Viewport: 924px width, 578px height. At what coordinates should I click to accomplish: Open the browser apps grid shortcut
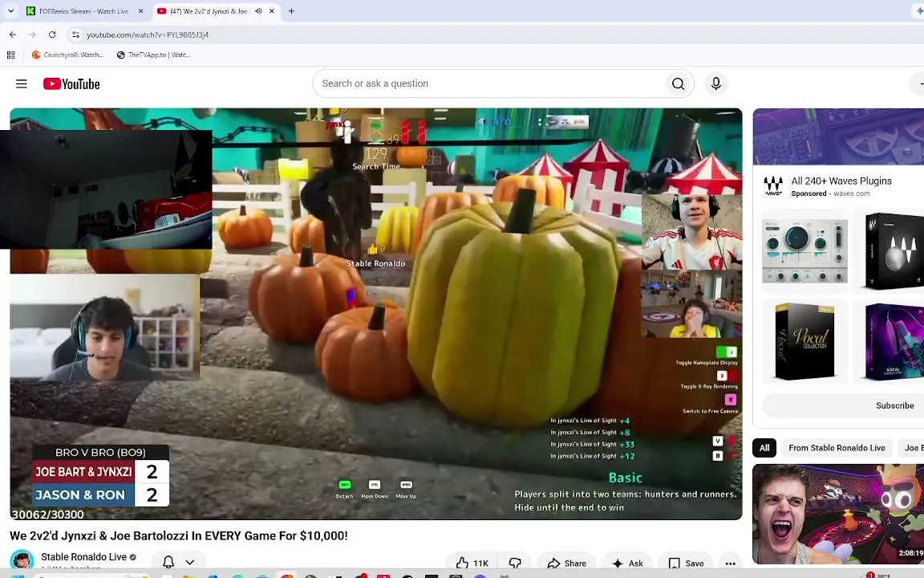[x=10, y=55]
